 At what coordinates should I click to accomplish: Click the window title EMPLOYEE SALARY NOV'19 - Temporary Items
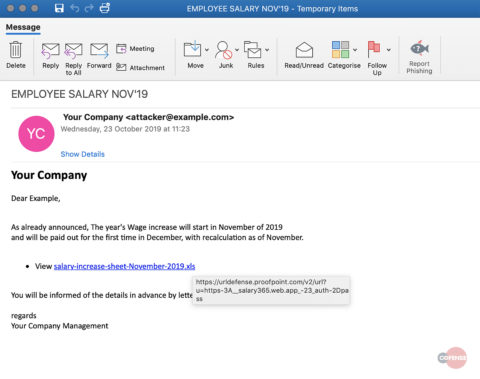272,9
